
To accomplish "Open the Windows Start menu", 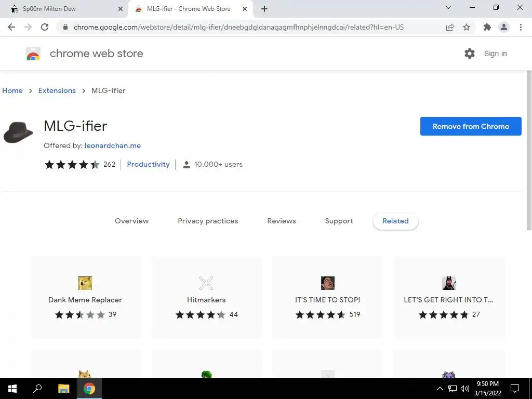I will (12, 389).
